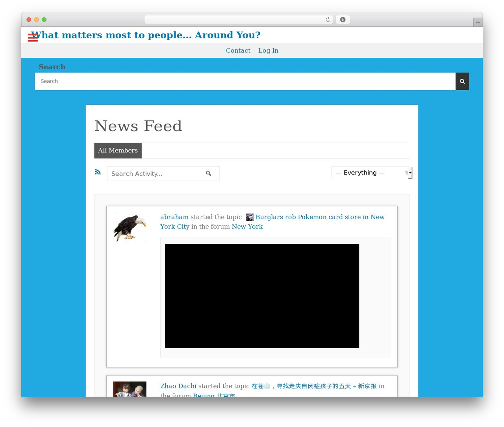This screenshot has width=504, height=427.
Task: Open the New York forum link
Action: pos(247,226)
